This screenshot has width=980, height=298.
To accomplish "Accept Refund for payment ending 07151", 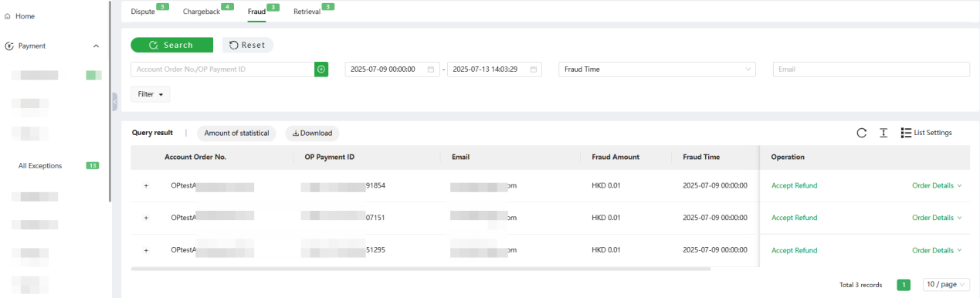I will 794,218.
